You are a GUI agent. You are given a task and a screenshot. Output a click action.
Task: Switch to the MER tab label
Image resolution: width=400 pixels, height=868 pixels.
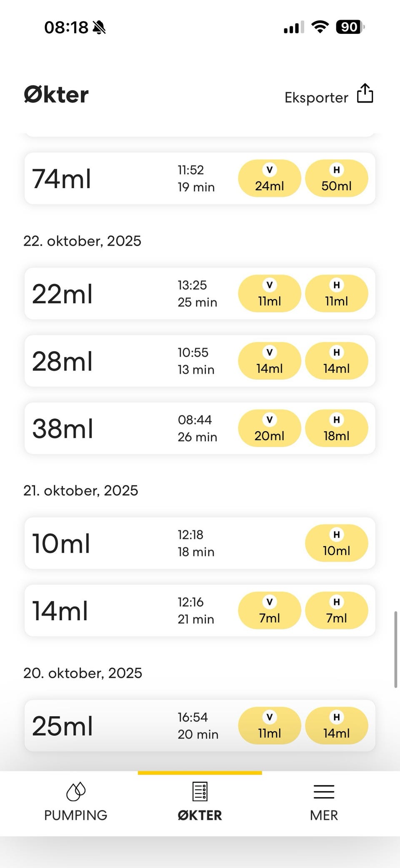click(x=324, y=815)
